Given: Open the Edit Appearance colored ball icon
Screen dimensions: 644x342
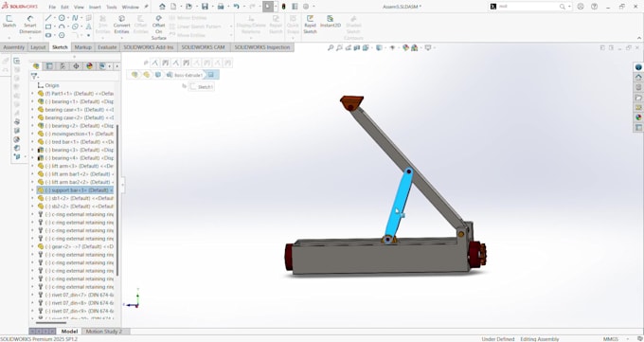Looking at the screenshot, I should (405, 47).
